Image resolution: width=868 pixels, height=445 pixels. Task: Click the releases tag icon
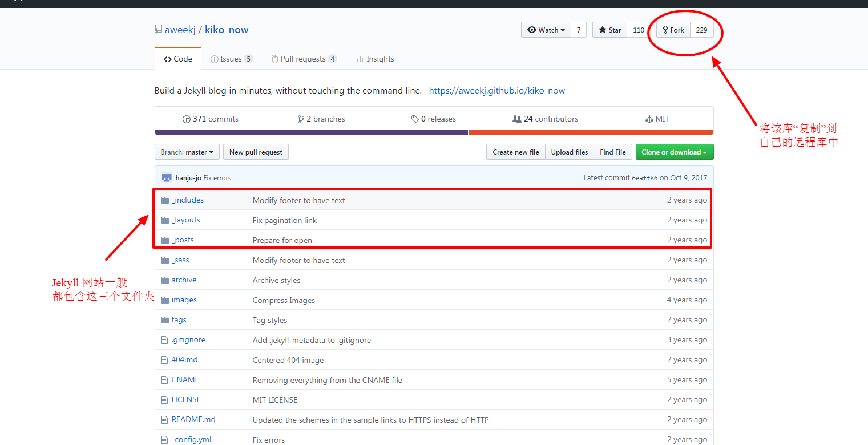(x=415, y=119)
